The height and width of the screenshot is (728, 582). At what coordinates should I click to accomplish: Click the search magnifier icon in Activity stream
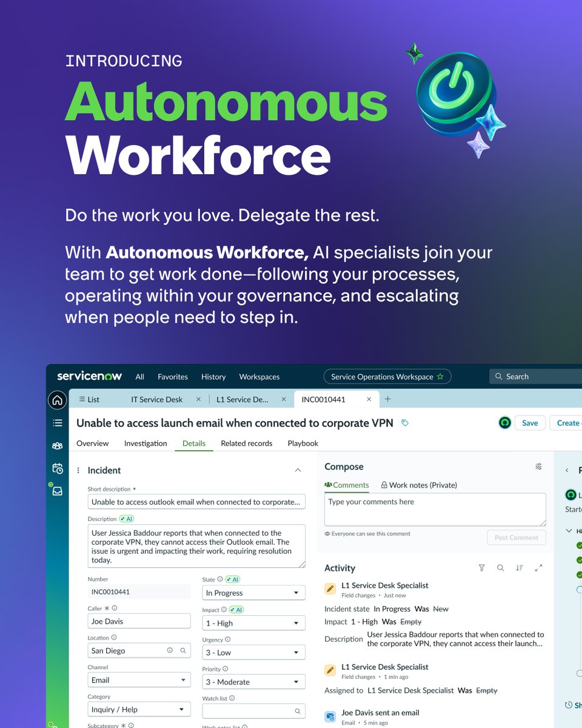pos(500,568)
